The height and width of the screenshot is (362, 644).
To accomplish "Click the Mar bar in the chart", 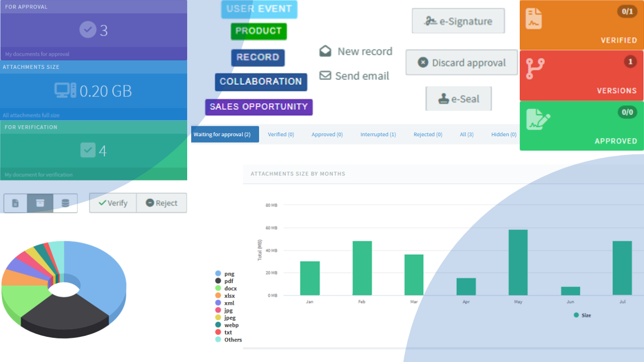I will [414, 275].
